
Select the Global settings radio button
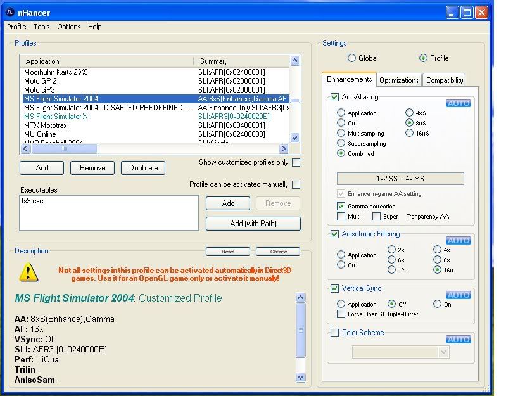coord(351,58)
